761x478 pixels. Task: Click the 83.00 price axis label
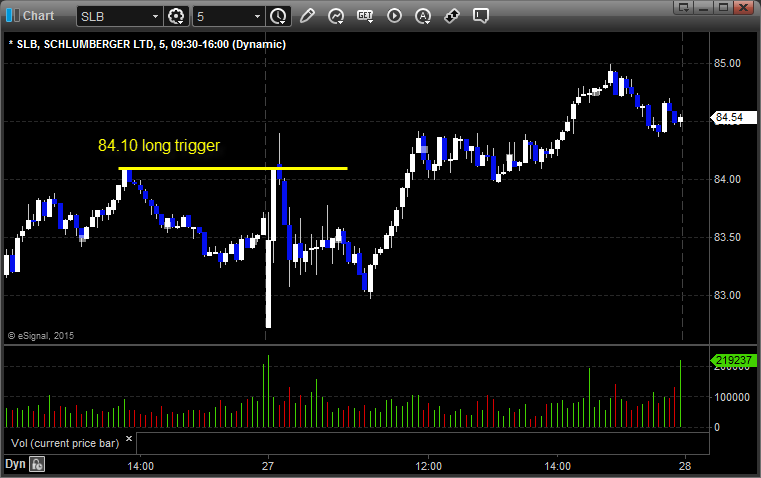[727, 295]
